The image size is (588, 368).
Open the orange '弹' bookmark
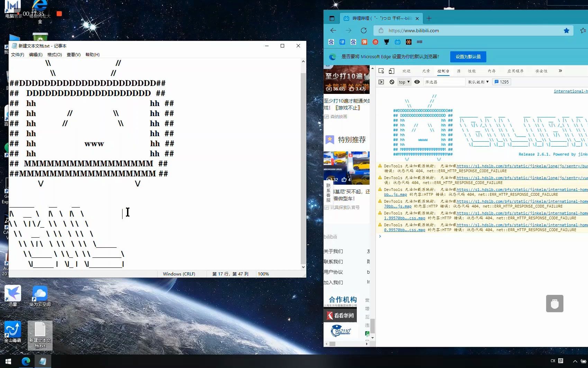364,42
